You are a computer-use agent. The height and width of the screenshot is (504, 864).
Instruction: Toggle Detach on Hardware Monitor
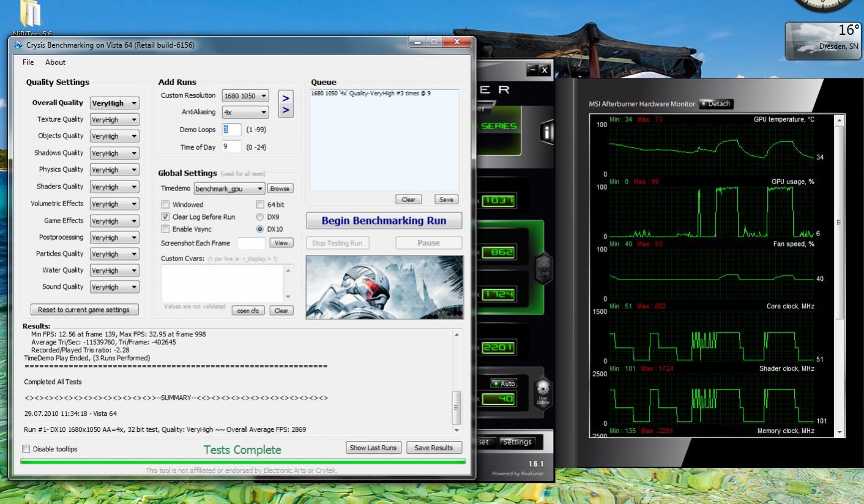click(x=715, y=104)
